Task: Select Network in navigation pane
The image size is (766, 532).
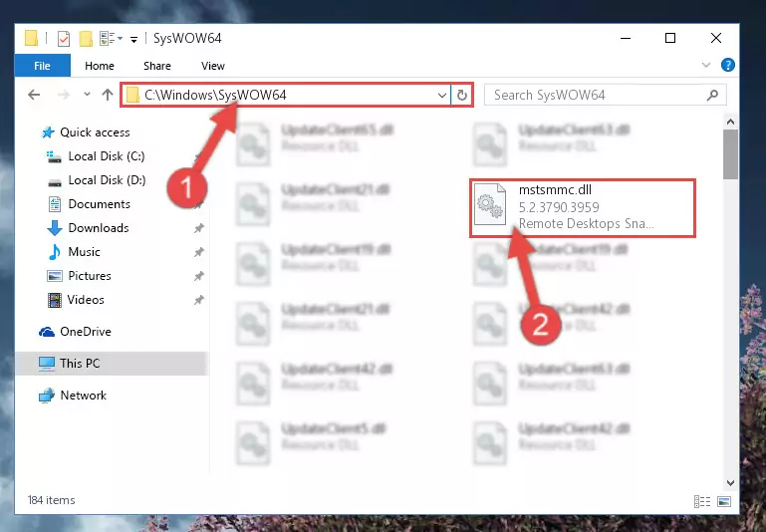Action: [83, 396]
